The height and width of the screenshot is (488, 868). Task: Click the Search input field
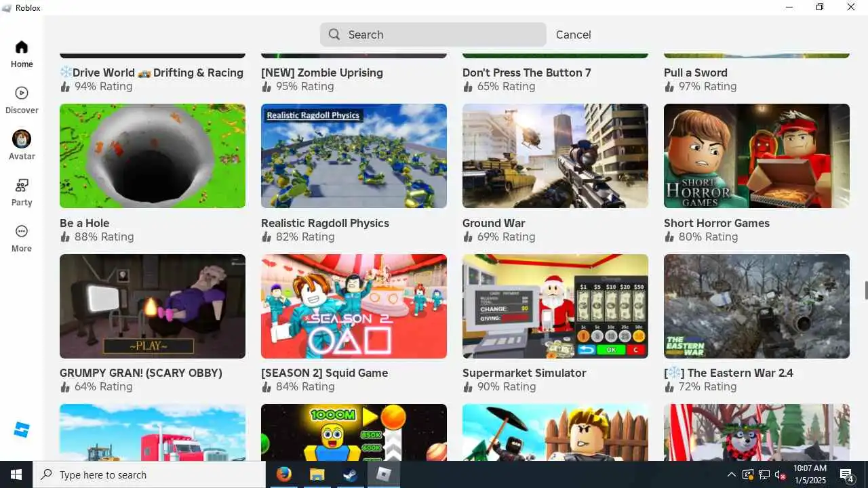[x=433, y=35]
